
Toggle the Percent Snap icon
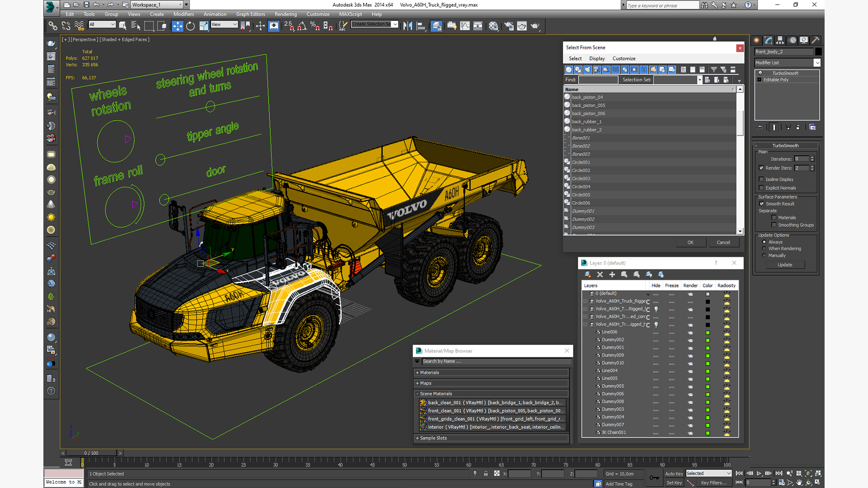[x=315, y=26]
